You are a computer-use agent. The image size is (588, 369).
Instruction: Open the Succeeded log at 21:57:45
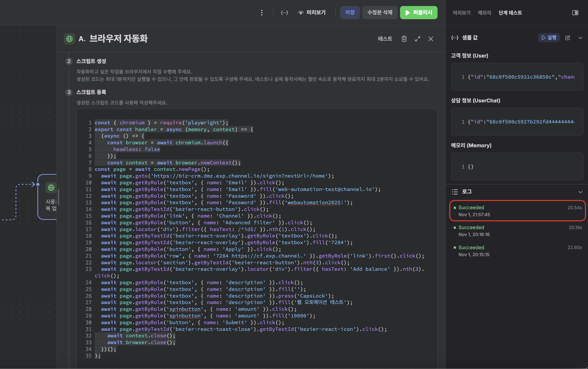tap(517, 211)
